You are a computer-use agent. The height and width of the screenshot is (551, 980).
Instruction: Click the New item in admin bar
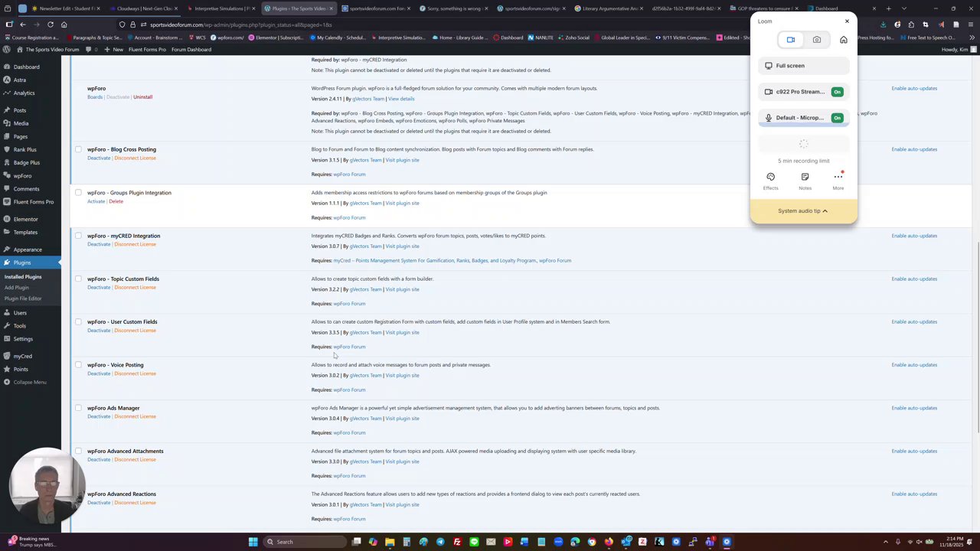click(113, 50)
